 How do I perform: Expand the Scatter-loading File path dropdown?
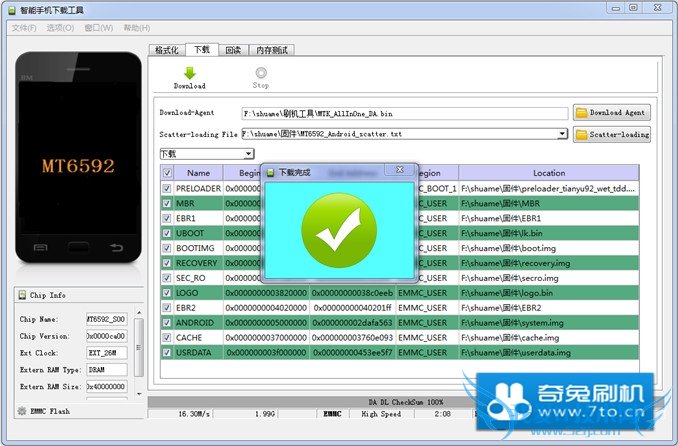pos(563,133)
